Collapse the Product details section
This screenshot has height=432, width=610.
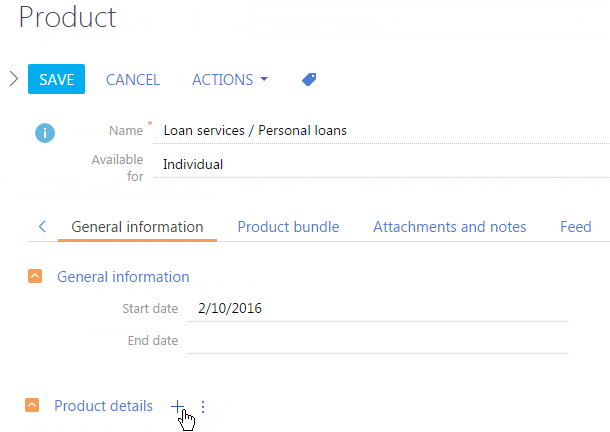32,405
